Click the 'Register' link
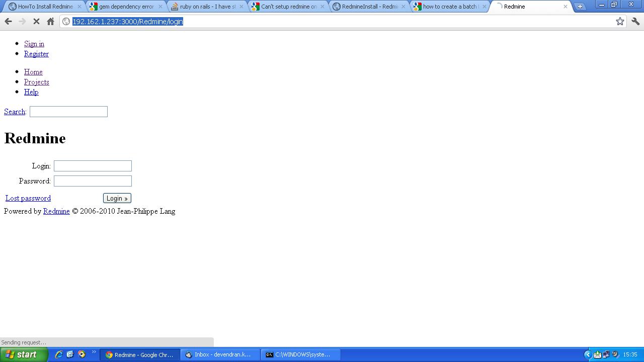 [x=36, y=54]
